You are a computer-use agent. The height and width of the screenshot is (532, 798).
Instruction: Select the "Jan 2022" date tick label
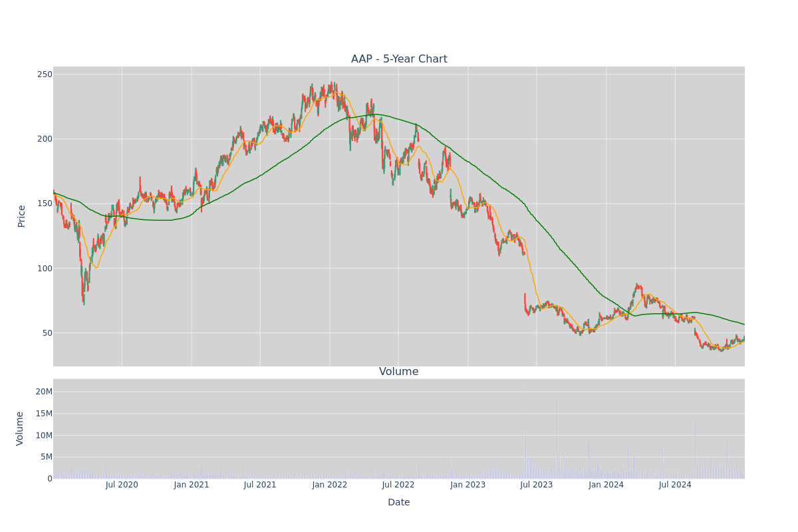(330, 485)
